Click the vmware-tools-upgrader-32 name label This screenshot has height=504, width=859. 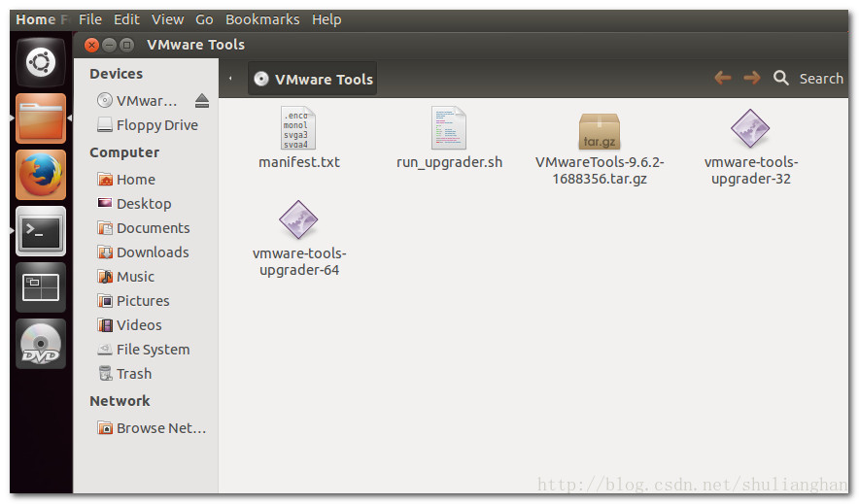751,171
